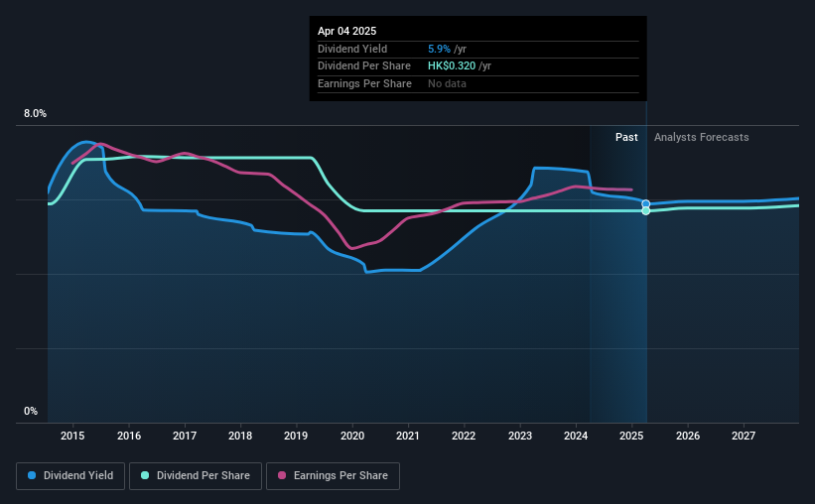Viewport: 815px width, 504px height.
Task: Click the 2024 x-axis label
Action: [576, 436]
